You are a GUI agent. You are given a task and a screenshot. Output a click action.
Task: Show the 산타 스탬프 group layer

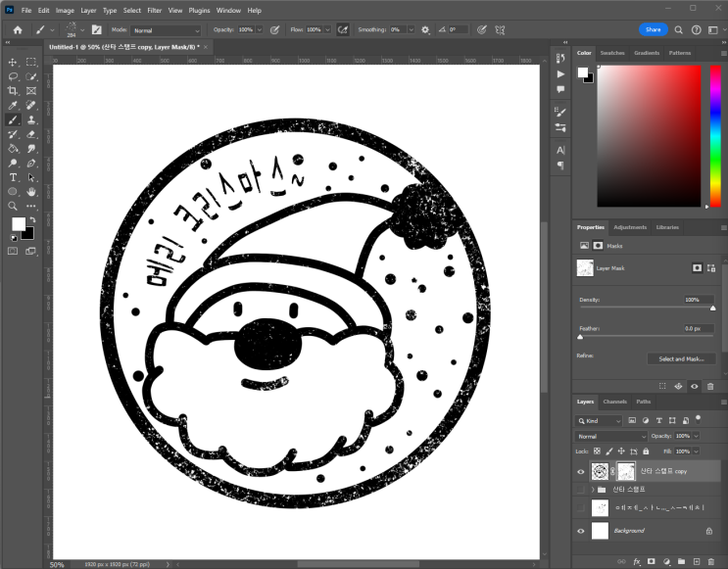581,489
